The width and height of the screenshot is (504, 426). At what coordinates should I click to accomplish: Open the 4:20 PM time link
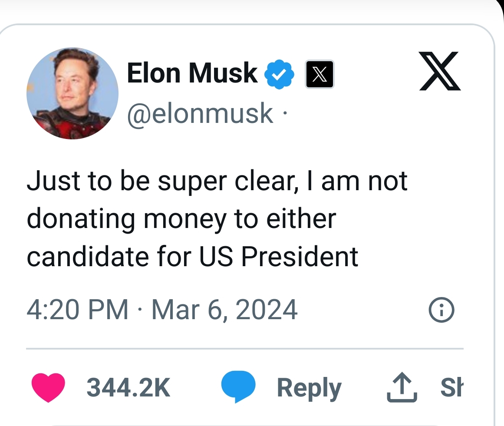point(77,310)
